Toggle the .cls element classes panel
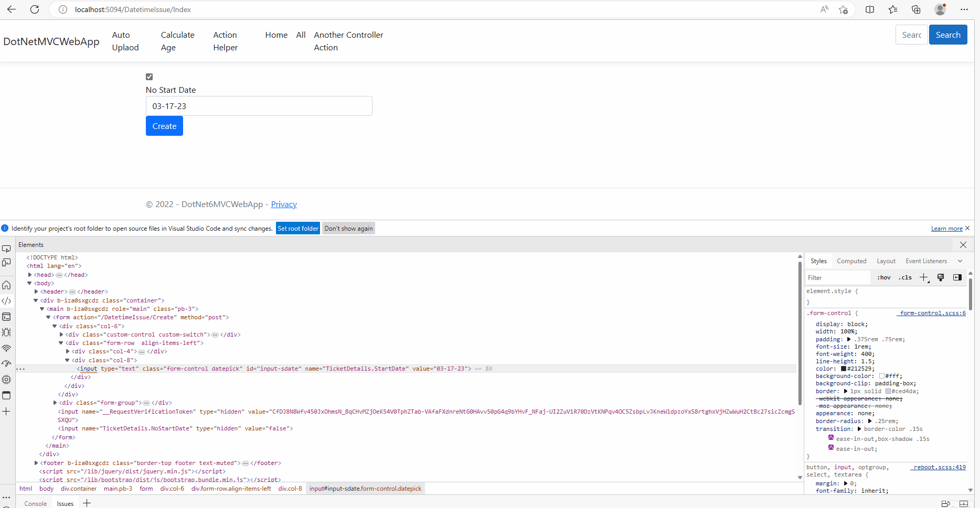This screenshot has height=508, width=980. pos(905,277)
